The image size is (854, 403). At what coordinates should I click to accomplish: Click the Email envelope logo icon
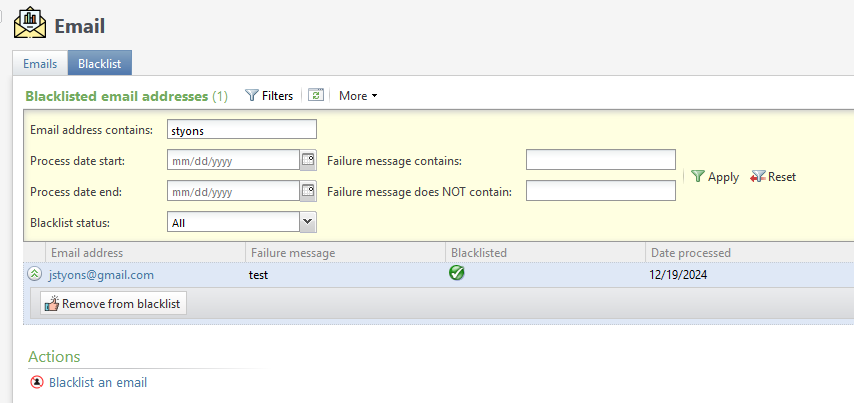(30, 23)
